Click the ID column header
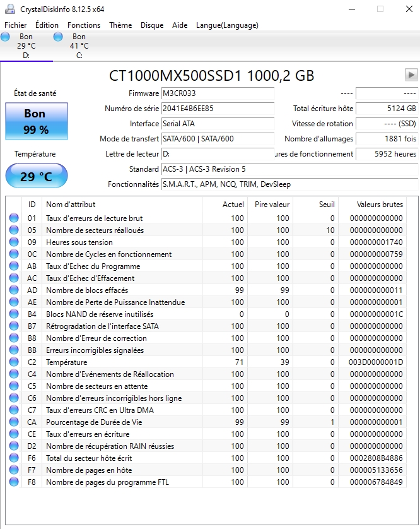 point(32,205)
